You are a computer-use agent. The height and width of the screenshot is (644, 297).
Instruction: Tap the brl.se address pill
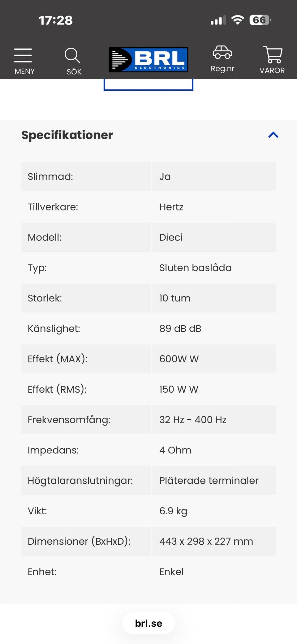(148, 623)
